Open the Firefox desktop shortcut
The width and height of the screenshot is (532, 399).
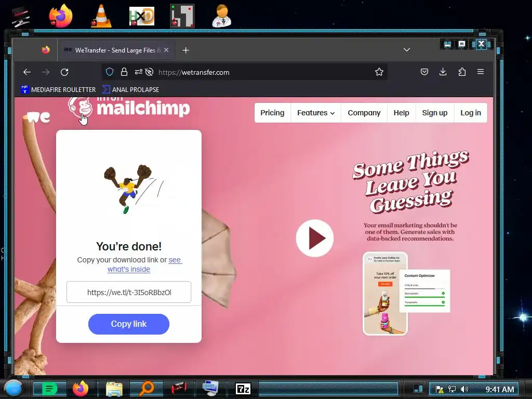click(60, 16)
